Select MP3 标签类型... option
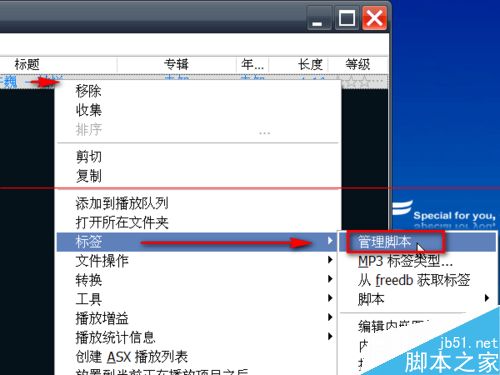 418,261
